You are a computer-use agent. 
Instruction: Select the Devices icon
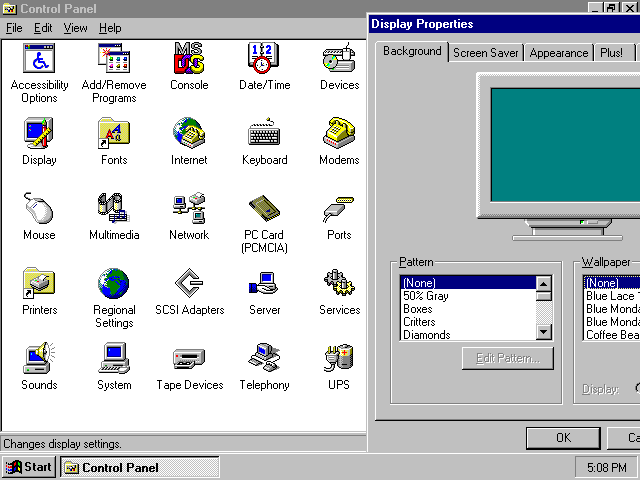pyautogui.click(x=339, y=58)
